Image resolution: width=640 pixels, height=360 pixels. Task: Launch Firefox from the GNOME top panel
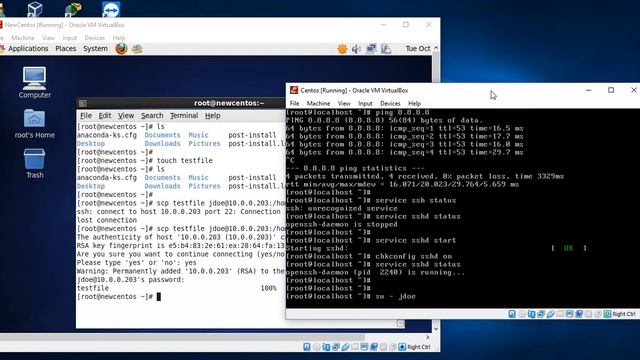pos(121,49)
